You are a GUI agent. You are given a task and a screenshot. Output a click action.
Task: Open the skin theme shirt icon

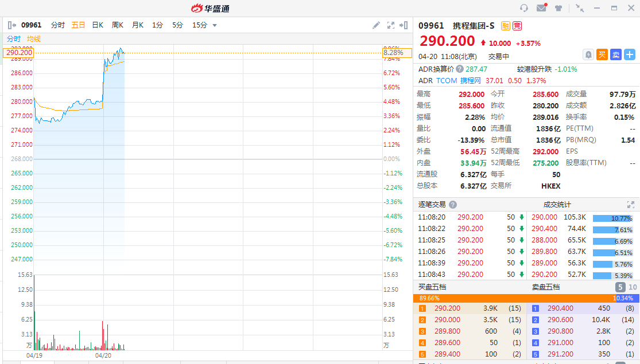pyautogui.click(x=558, y=8)
